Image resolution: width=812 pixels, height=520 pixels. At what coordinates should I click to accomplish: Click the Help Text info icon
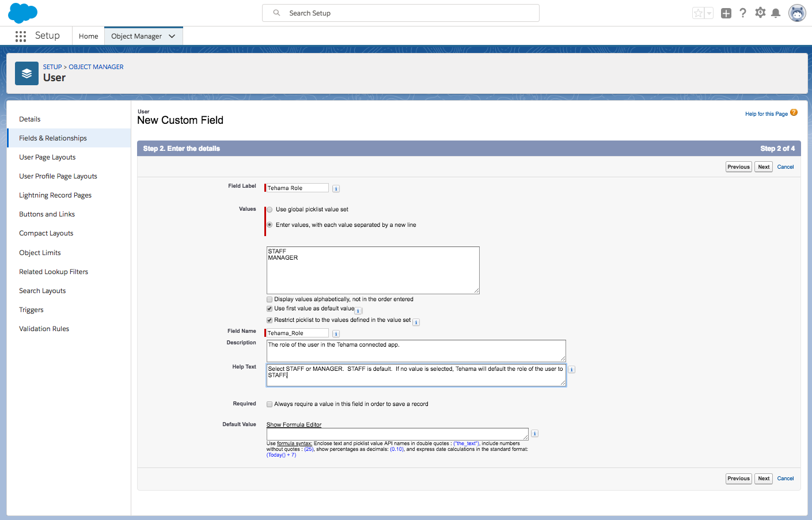[x=572, y=370]
